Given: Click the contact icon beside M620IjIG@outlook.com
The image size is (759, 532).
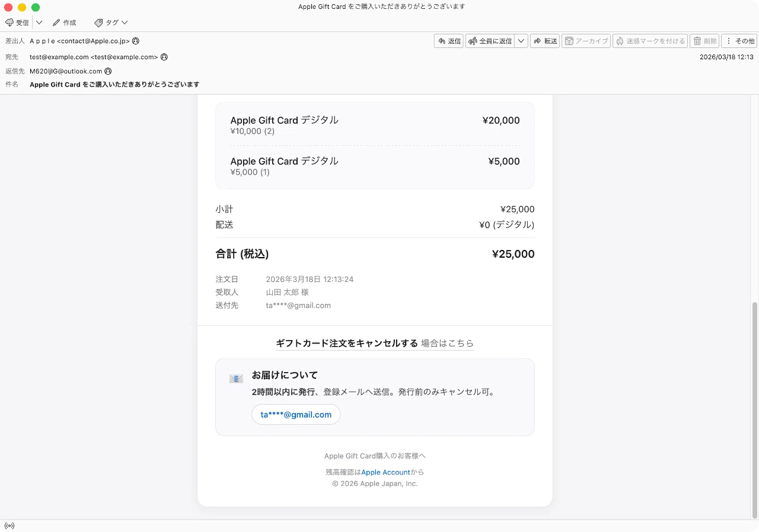Looking at the screenshot, I should point(108,71).
